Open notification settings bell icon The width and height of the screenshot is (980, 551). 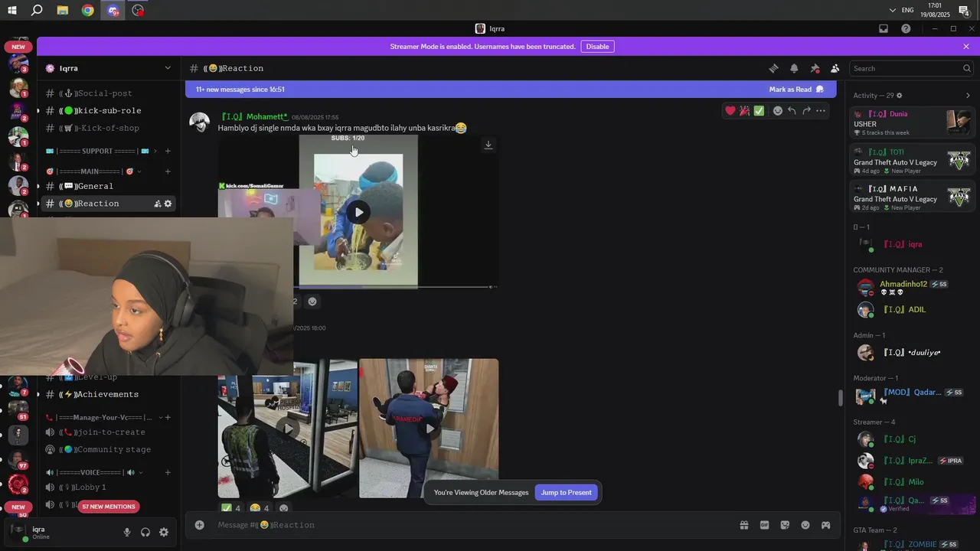[x=794, y=68]
